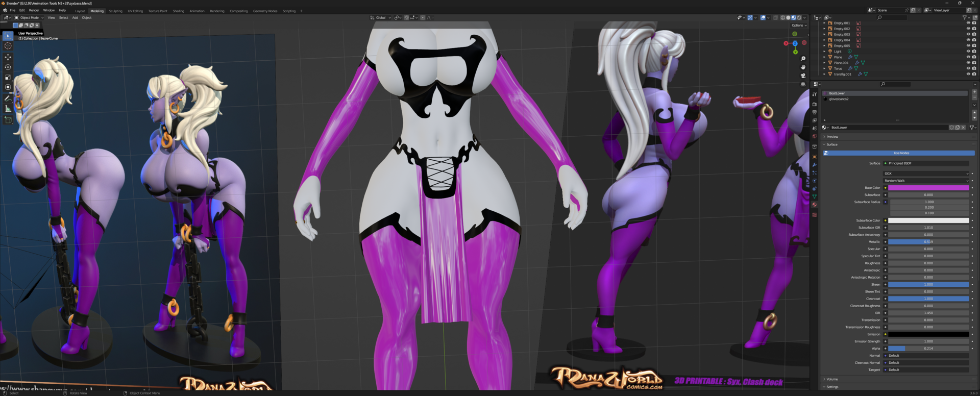Click the zoom viewport magnifier icon
The image size is (980, 396).
coord(803,59)
